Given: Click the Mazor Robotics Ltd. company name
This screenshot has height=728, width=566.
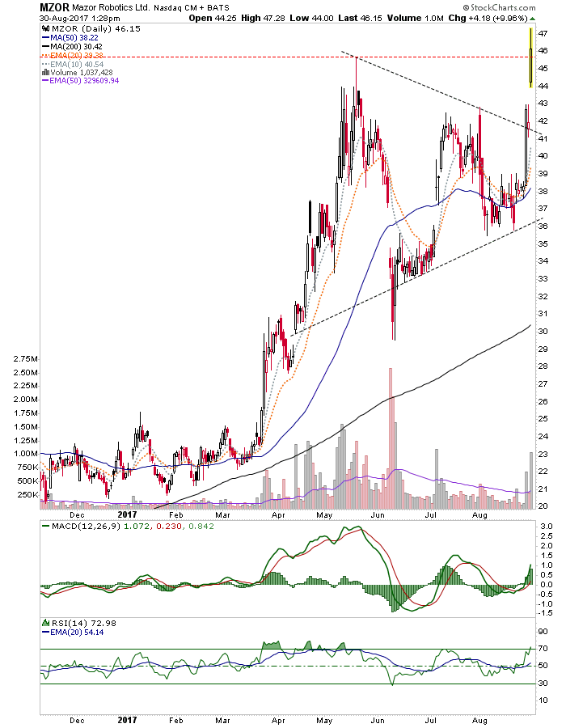Looking at the screenshot, I should pyautogui.click(x=111, y=8).
